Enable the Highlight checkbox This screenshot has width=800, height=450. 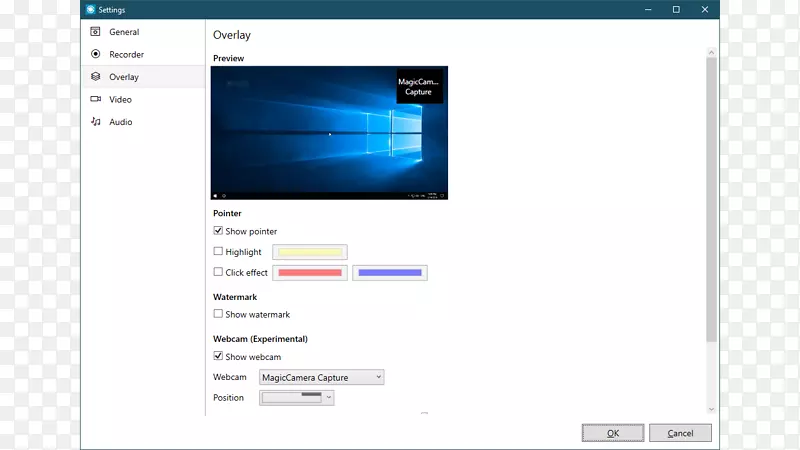tap(219, 252)
